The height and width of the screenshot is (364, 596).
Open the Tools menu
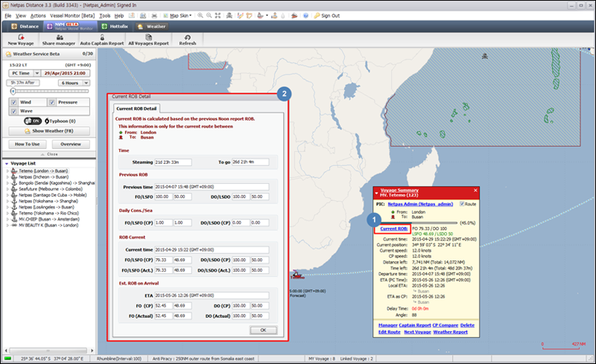point(104,16)
